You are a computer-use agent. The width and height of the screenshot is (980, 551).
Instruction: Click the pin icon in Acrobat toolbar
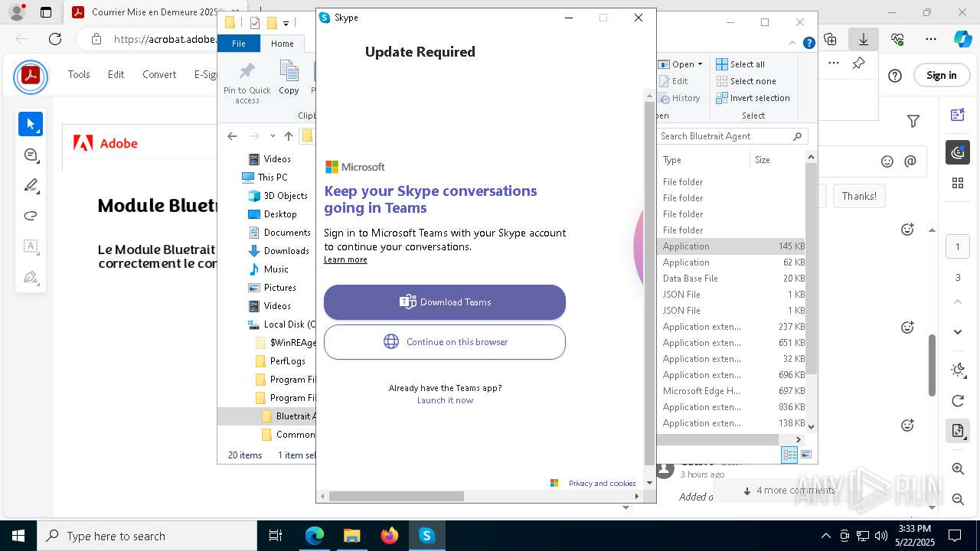(x=859, y=64)
